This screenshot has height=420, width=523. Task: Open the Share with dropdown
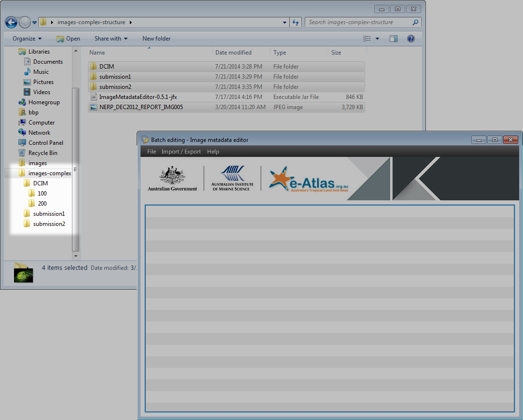(111, 39)
